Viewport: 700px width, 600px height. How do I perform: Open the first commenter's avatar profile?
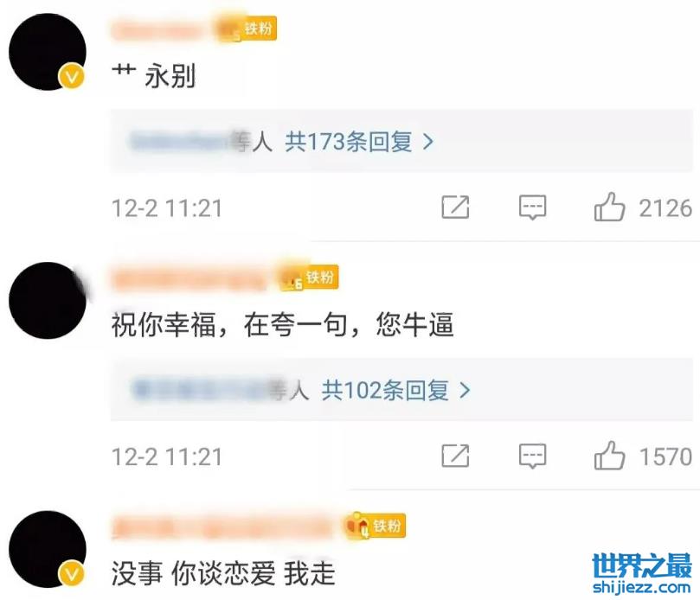(x=48, y=52)
